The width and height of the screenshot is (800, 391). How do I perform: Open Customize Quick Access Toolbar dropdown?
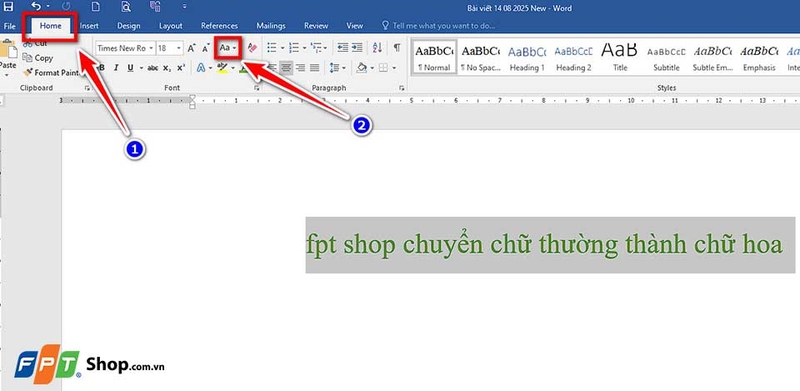pyautogui.click(x=184, y=7)
